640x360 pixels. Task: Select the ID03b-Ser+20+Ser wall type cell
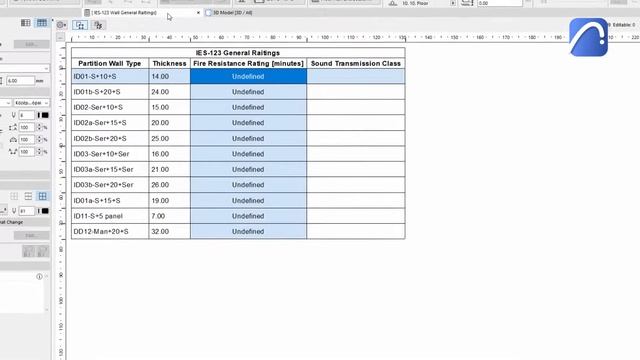[x=110, y=185]
